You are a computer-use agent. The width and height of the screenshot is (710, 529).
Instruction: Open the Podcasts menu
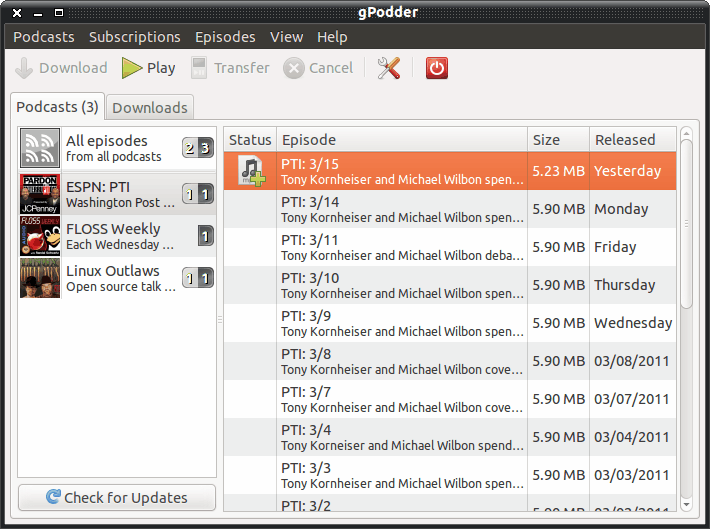pyautogui.click(x=43, y=37)
